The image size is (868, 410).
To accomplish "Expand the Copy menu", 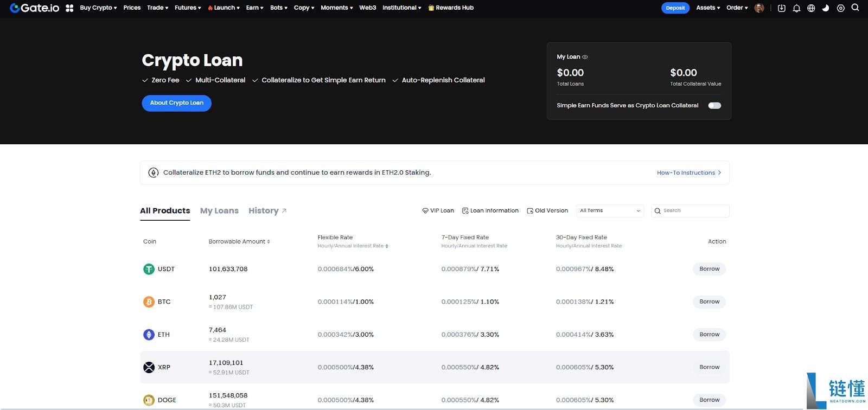I will pyautogui.click(x=304, y=8).
